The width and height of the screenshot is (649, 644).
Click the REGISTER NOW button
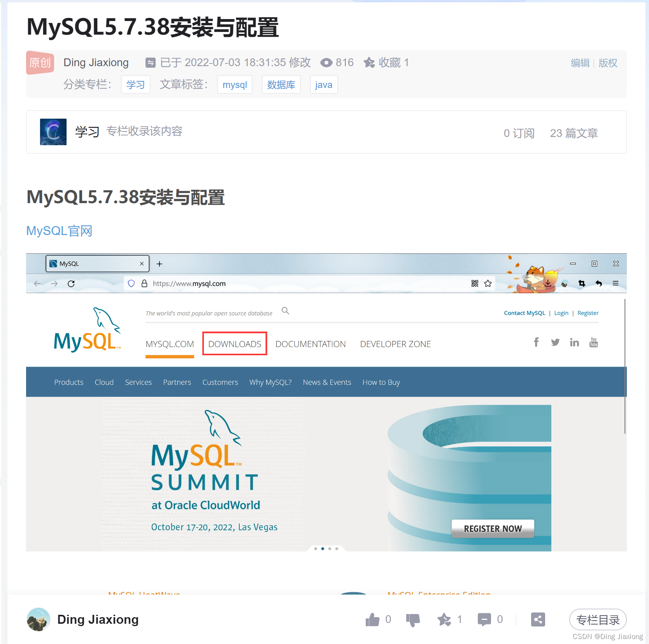point(493,528)
